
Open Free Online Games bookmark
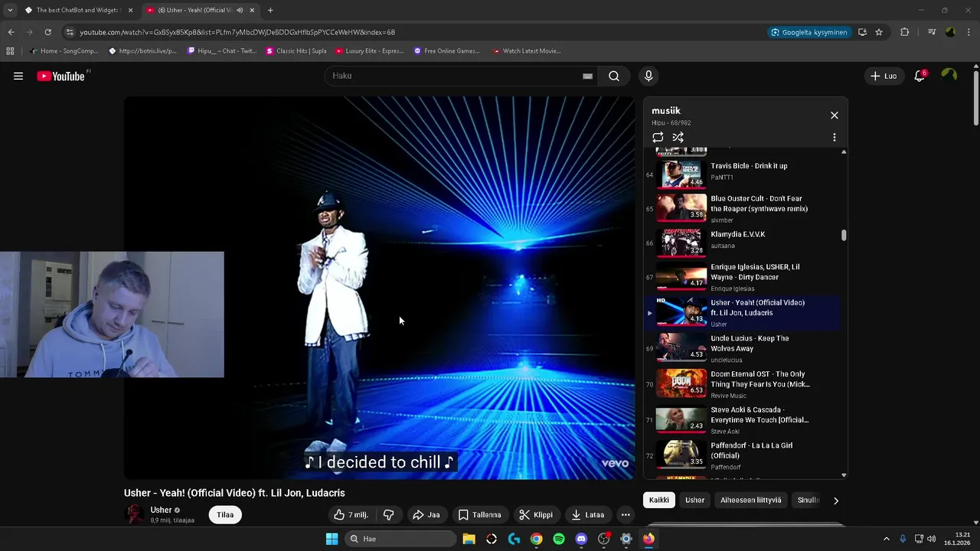pos(447,51)
